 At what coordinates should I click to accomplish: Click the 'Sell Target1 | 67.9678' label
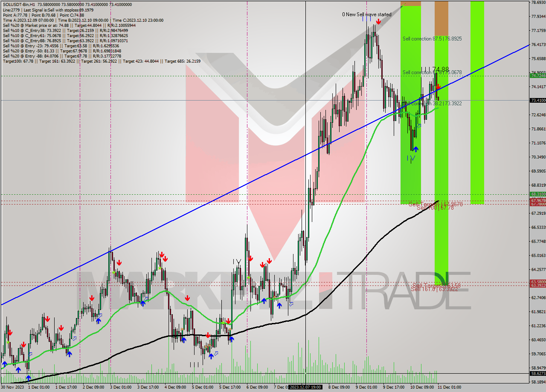coord(436,204)
